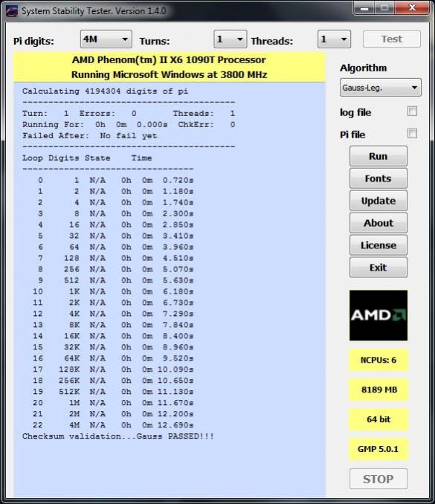Click the License button
Viewport: 435px width, 504px height.
[378, 245]
